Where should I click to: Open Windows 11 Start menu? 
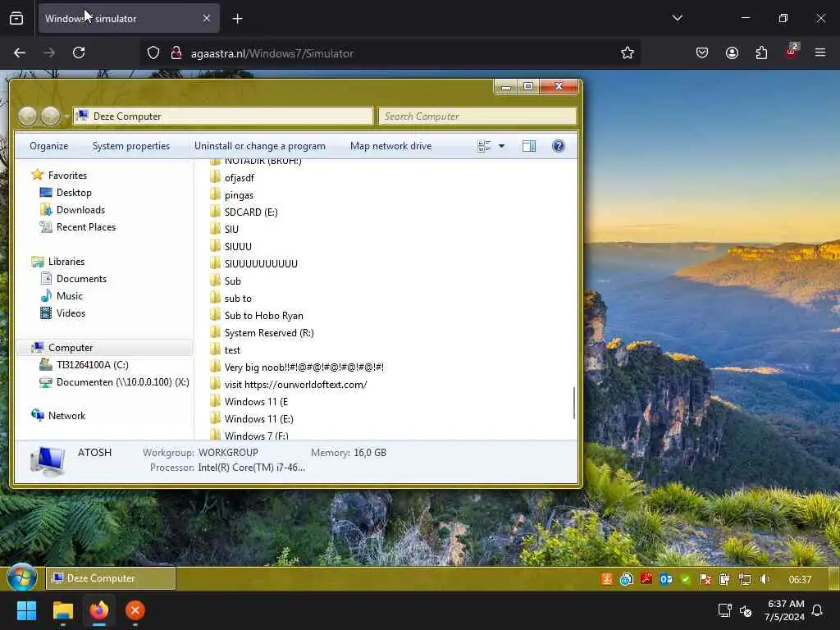(x=26, y=610)
